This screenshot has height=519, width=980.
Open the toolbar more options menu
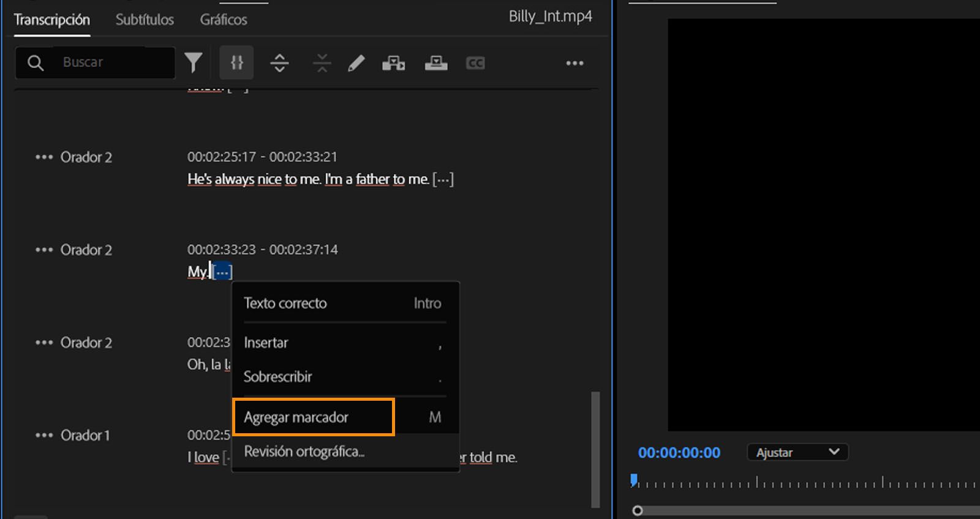click(x=575, y=63)
